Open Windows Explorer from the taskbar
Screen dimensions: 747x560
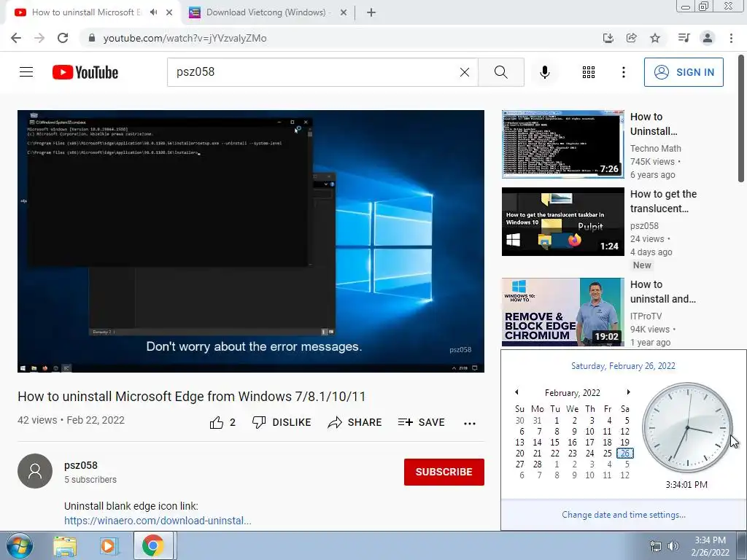(65, 546)
